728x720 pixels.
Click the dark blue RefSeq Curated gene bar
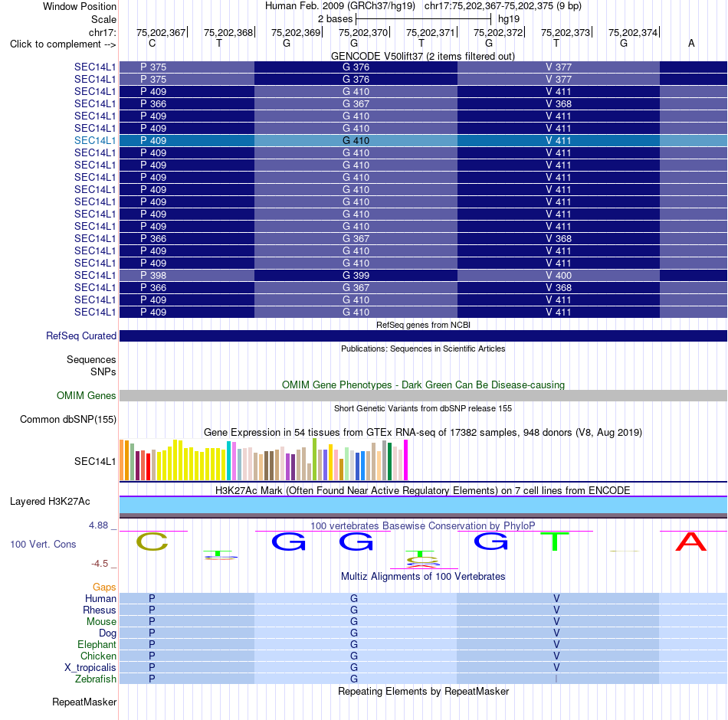coord(423,335)
